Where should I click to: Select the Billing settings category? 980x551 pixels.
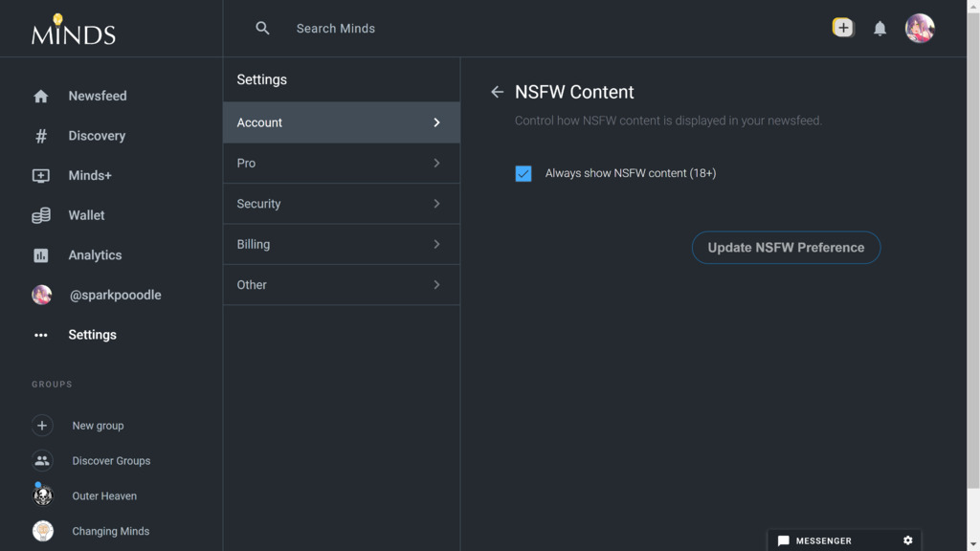pos(342,244)
